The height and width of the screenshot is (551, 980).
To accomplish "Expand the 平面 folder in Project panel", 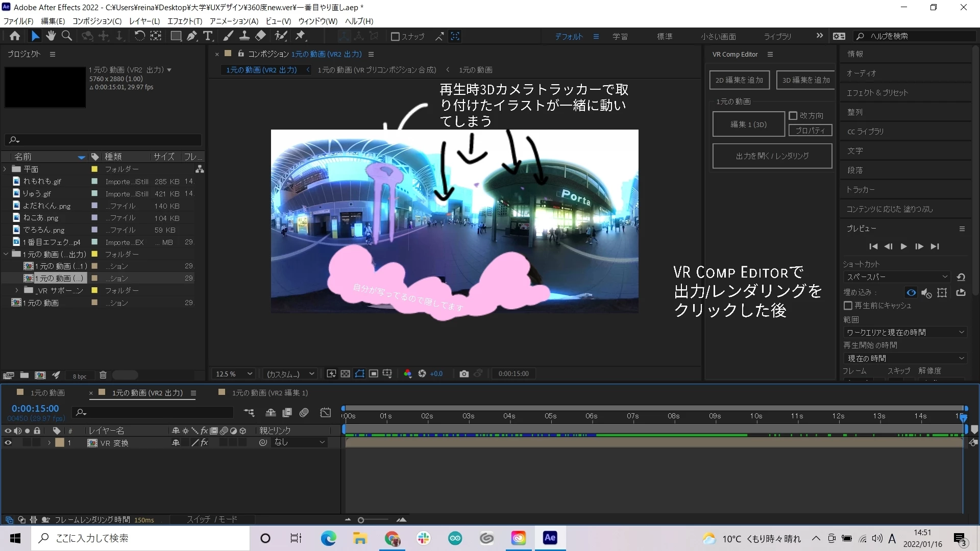I will point(5,169).
